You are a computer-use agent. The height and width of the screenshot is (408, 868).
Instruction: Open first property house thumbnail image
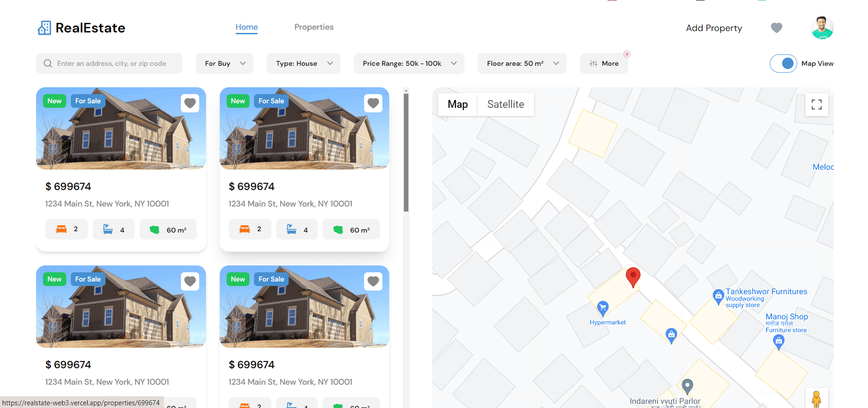[x=121, y=128]
